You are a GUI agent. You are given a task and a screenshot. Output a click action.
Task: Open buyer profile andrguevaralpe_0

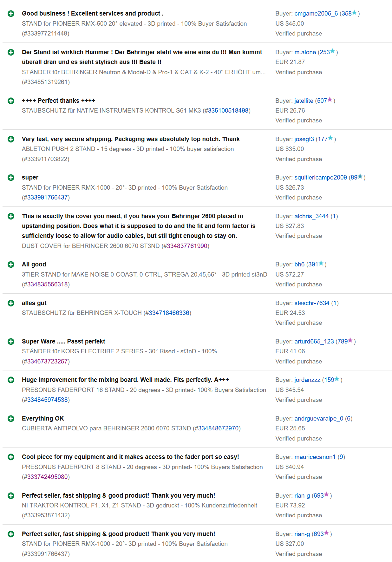(319, 419)
